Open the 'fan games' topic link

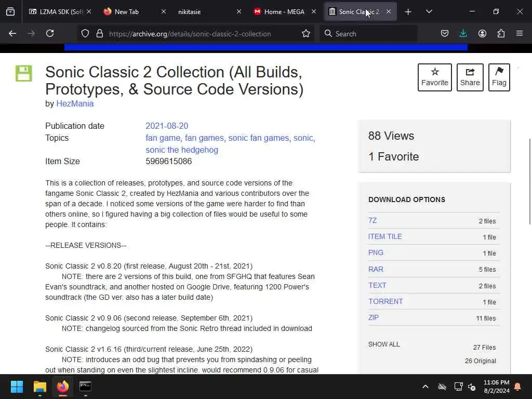[x=204, y=138]
